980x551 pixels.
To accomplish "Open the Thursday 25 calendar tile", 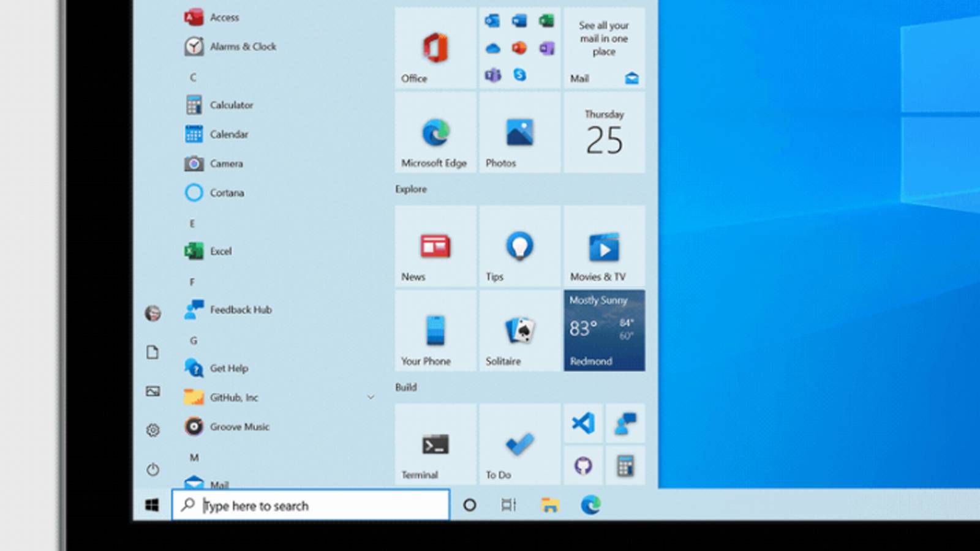I will click(x=604, y=132).
